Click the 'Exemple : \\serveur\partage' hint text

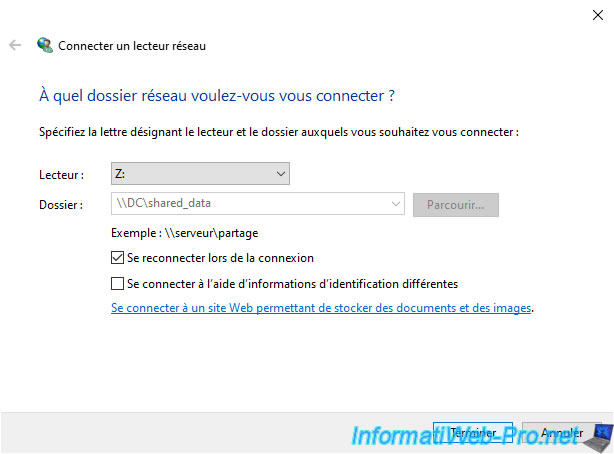(184, 233)
